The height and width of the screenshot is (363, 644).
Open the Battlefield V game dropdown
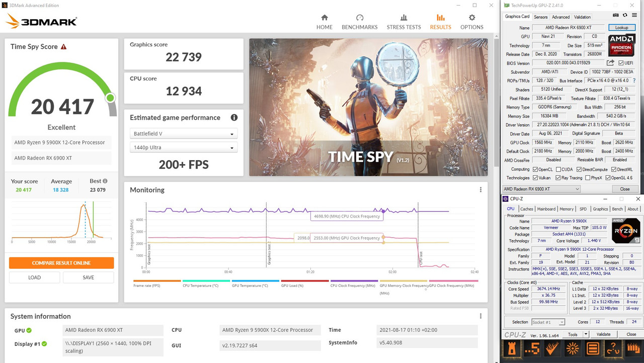(184, 134)
